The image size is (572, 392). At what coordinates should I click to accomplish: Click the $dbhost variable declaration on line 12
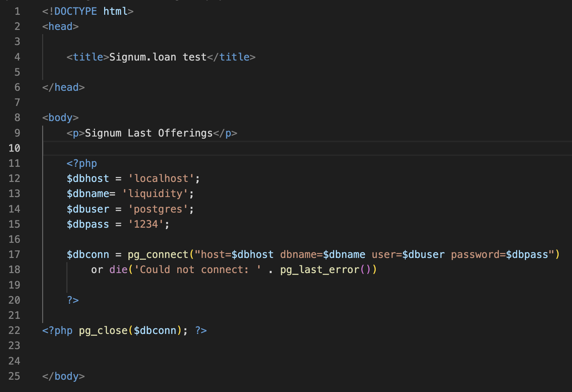[88, 178]
